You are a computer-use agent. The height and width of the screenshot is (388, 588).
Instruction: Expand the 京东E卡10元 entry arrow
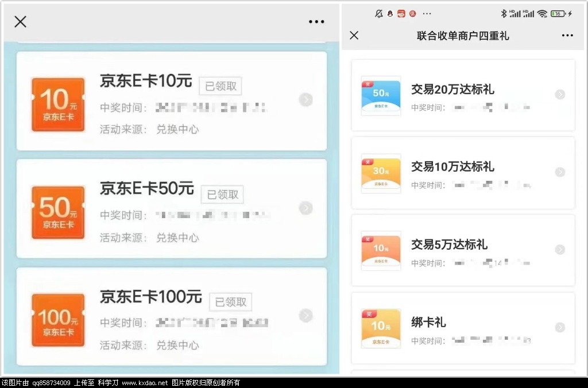[306, 100]
